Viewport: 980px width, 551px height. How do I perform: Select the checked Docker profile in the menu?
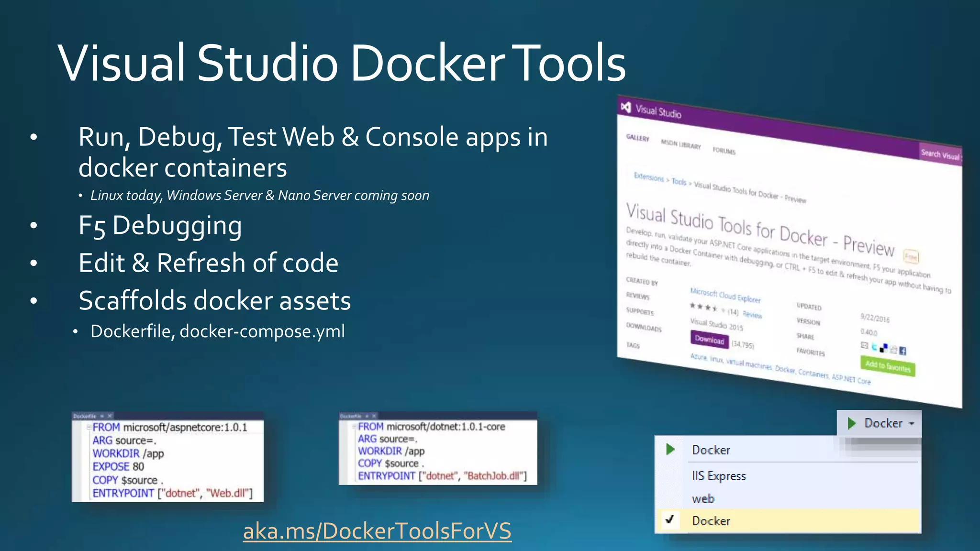click(x=788, y=521)
